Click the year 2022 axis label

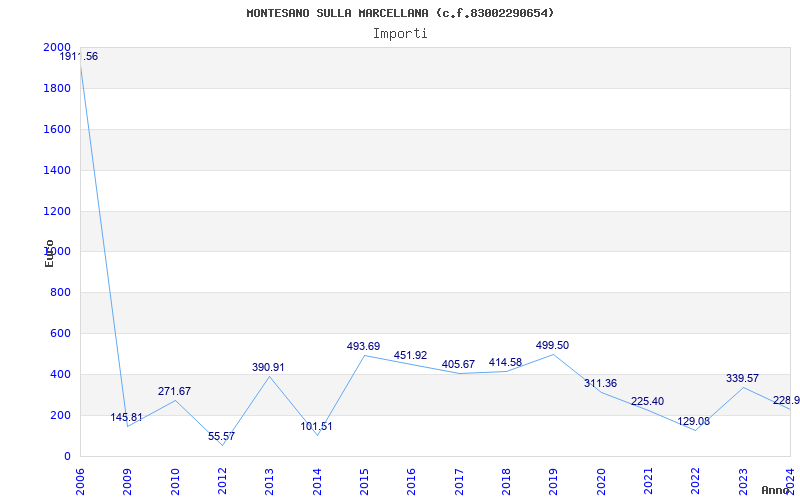695,482
